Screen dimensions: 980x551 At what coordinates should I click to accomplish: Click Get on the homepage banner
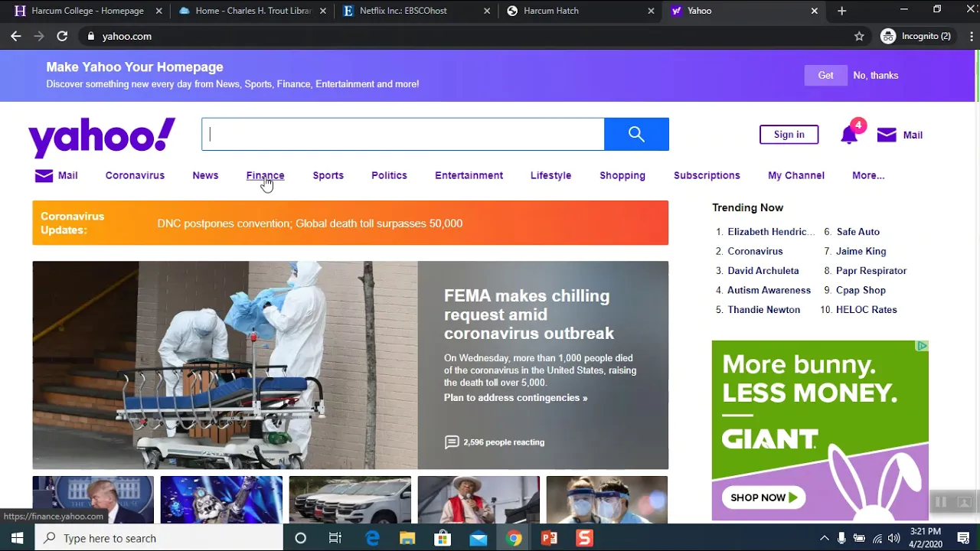pos(825,75)
